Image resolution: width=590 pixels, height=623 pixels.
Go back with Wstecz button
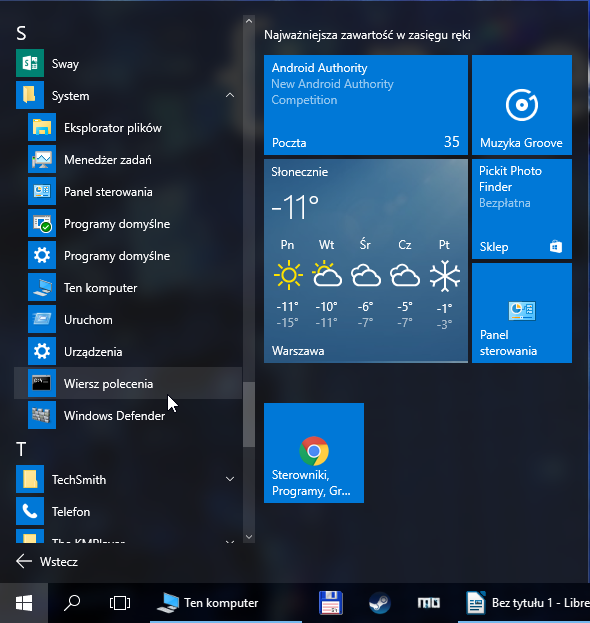[47, 561]
